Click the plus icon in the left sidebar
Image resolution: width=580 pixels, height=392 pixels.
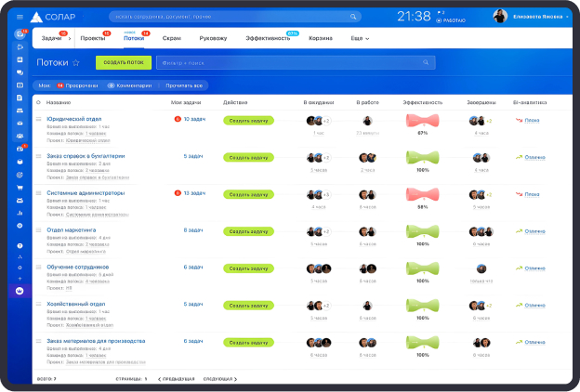[20, 279]
